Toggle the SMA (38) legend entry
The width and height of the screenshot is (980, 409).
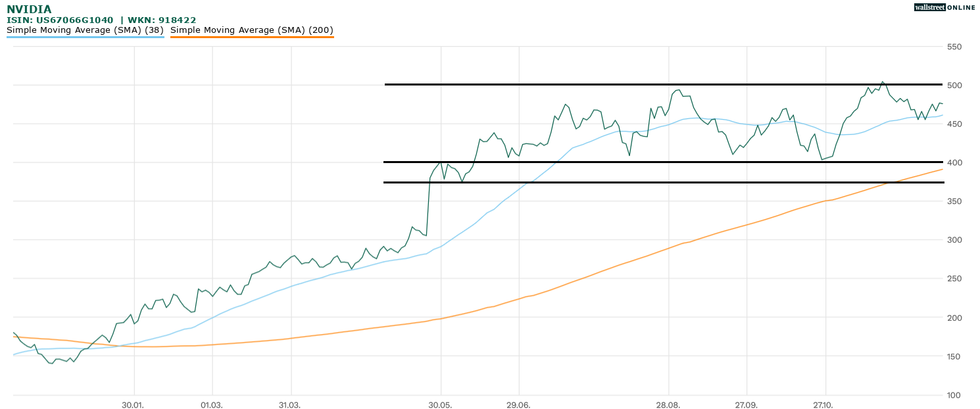click(x=85, y=30)
